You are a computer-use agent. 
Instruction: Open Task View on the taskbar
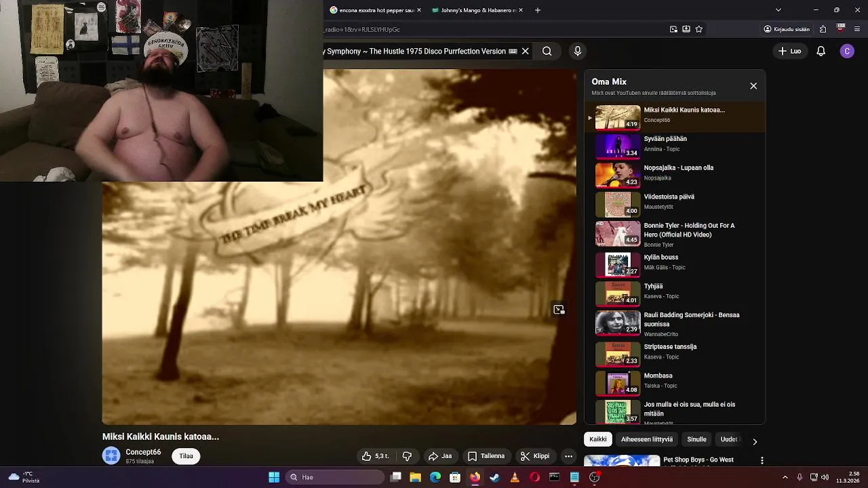click(396, 477)
